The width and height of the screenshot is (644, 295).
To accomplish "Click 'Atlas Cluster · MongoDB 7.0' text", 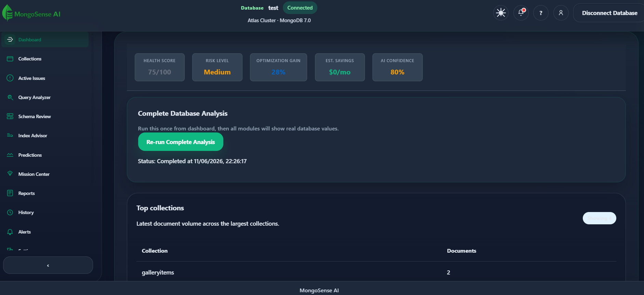I will 279,20.
